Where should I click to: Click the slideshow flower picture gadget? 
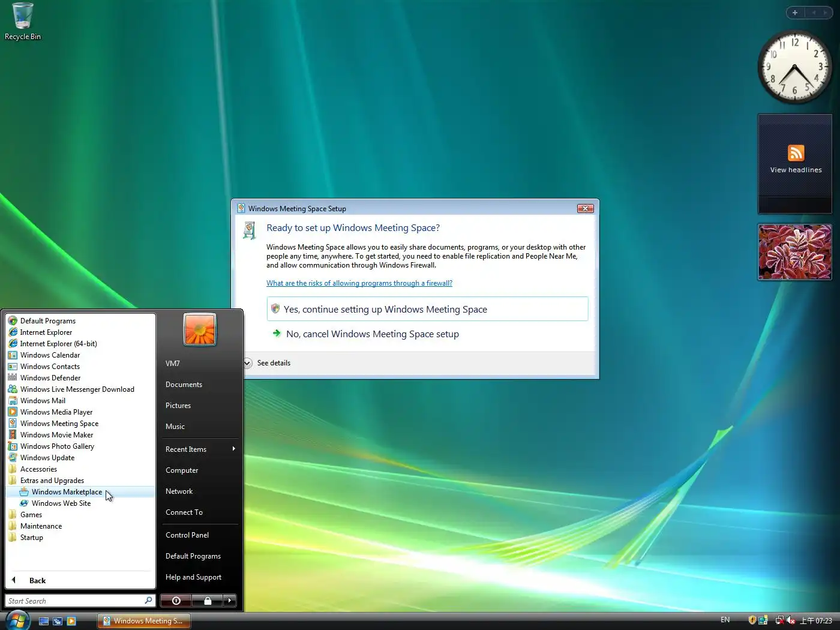pyautogui.click(x=794, y=252)
